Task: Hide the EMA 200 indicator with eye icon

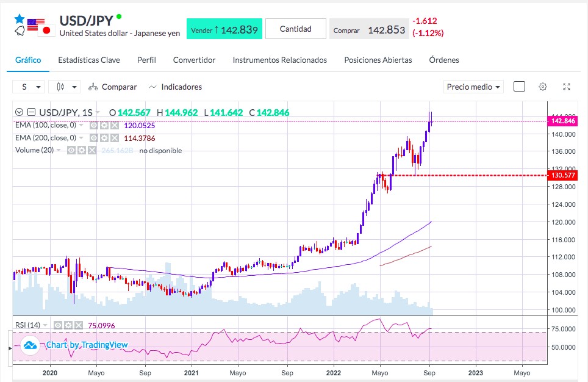Action: pyautogui.click(x=94, y=138)
